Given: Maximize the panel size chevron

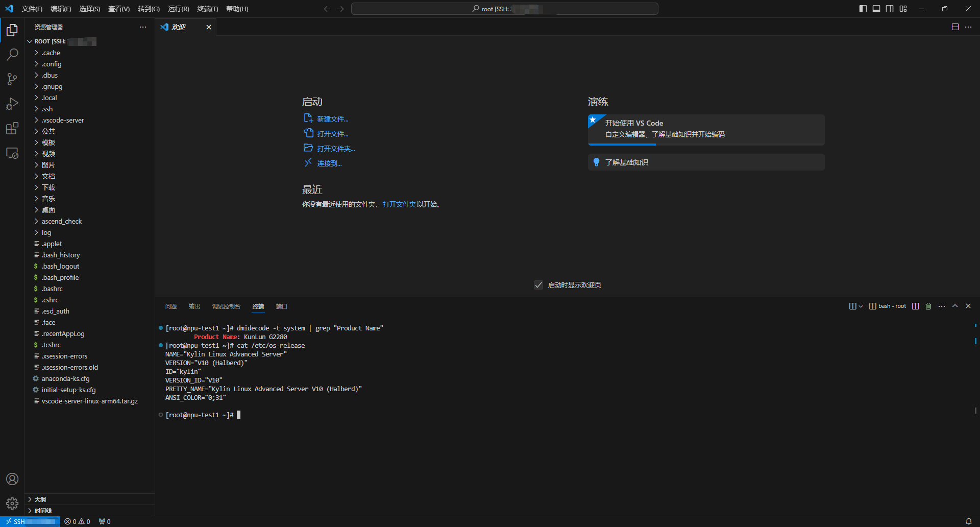Looking at the screenshot, I should (x=955, y=306).
